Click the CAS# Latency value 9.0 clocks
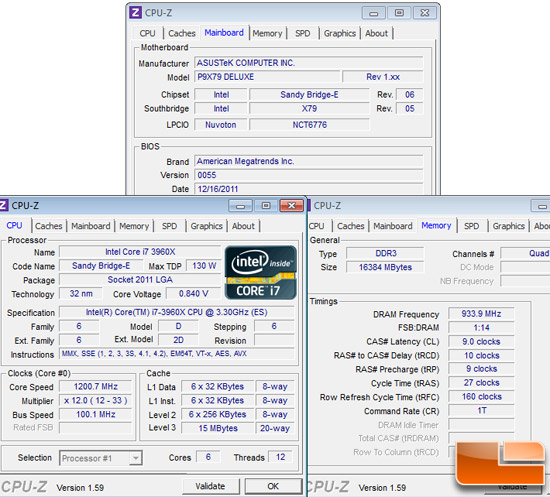550x497 pixels. point(481,342)
